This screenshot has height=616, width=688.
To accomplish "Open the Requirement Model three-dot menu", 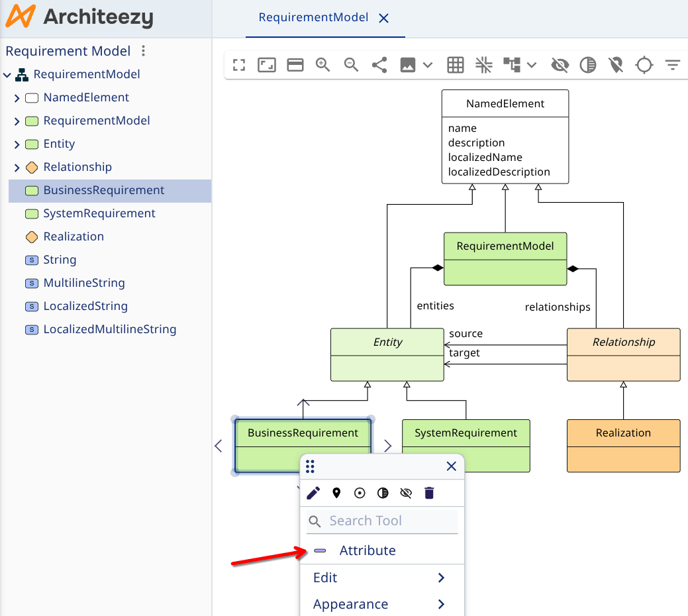I will [144, 51].
